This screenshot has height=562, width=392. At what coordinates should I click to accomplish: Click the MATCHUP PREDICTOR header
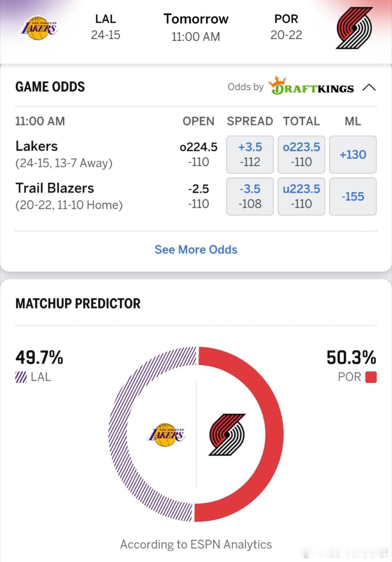(78, 304)
